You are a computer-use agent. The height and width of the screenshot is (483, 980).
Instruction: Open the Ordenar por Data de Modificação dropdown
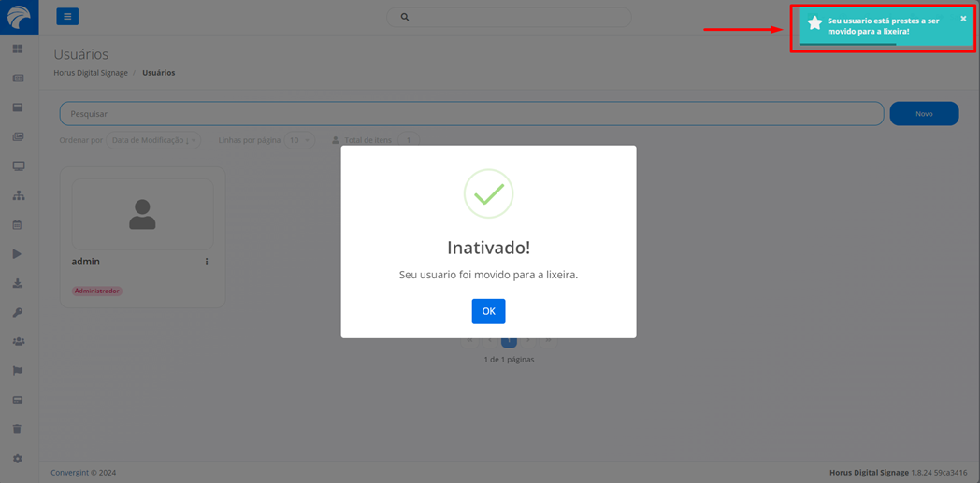pyautogui.click(x=153, y=140)
